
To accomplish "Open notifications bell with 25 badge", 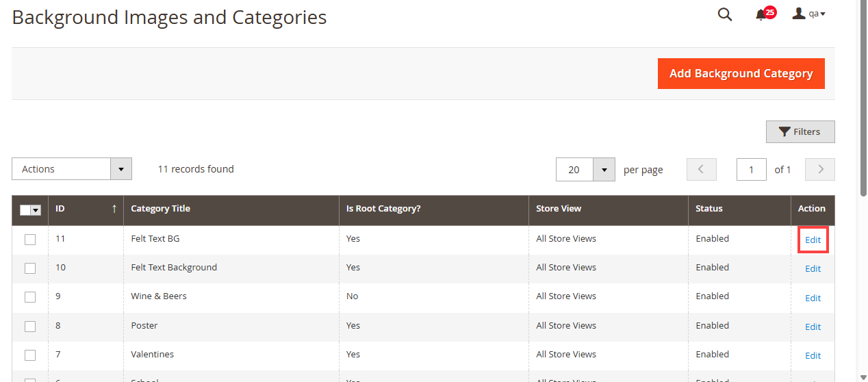I will pos(761,14).
